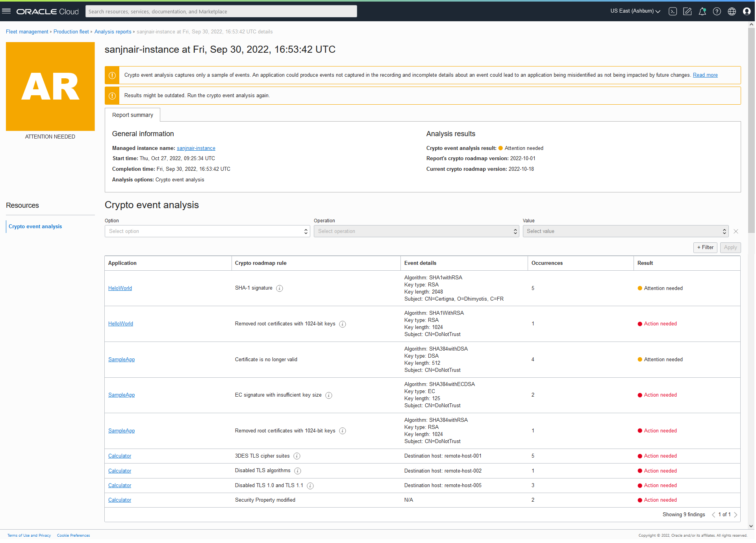Switch to the Report summary tab
This screenshot has width=756, height=543.
(132, 115)
